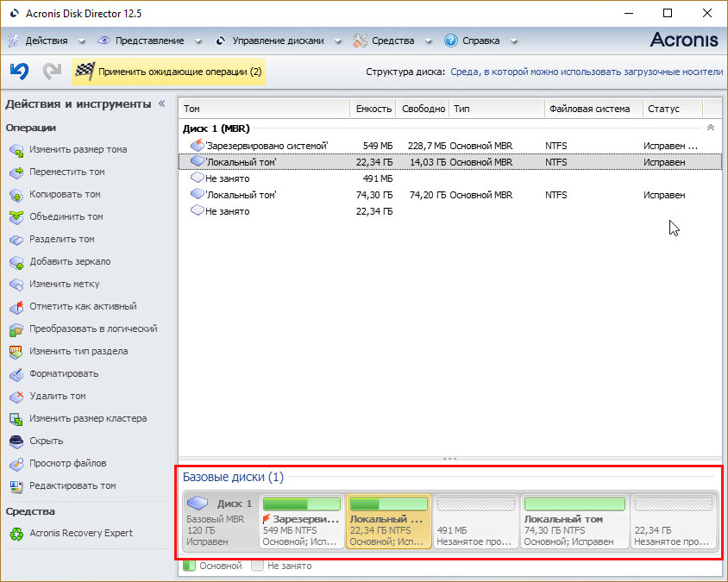Click the green Основной legend swatch

point(189,566)
